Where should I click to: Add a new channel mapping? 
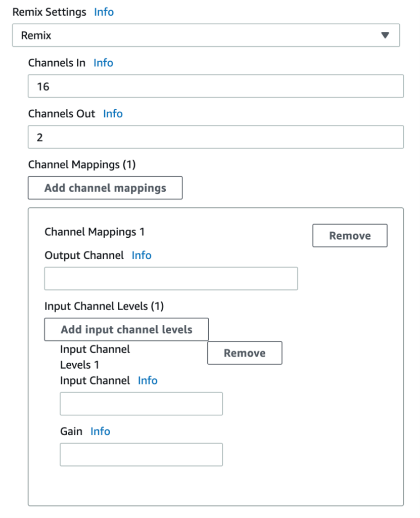coord(105,188)
